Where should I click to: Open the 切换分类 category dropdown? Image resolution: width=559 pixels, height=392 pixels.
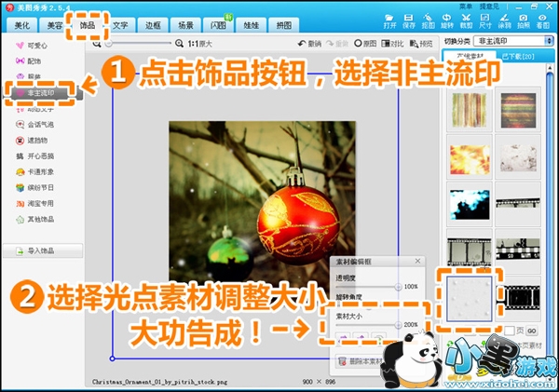(511, 42)
